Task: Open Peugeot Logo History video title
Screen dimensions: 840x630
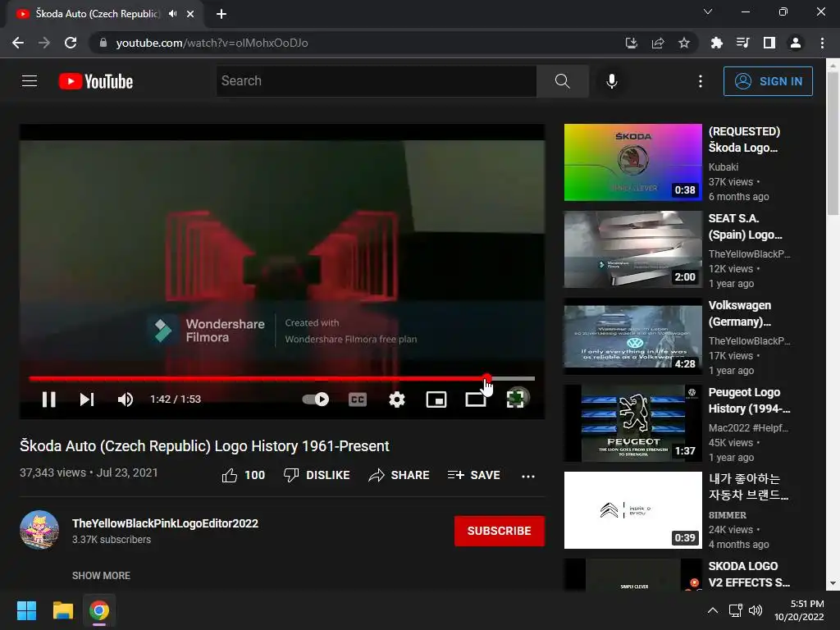Action: (749, 400)
